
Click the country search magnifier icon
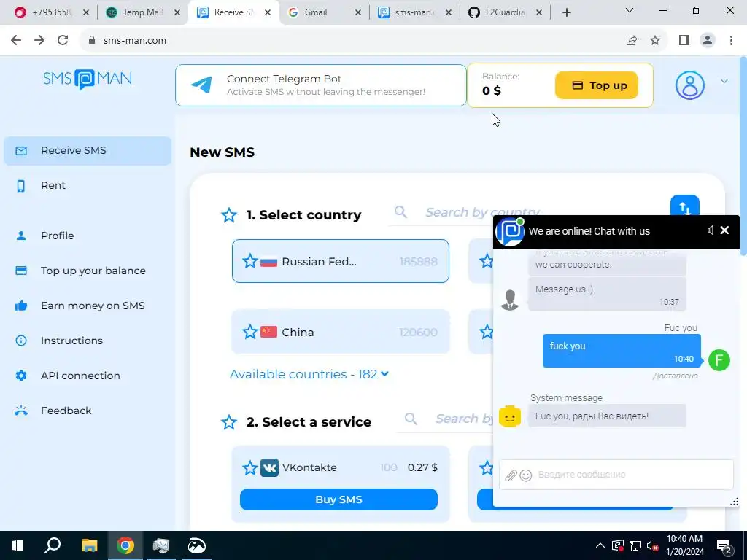pyautogui.click(x=400, y=212)
